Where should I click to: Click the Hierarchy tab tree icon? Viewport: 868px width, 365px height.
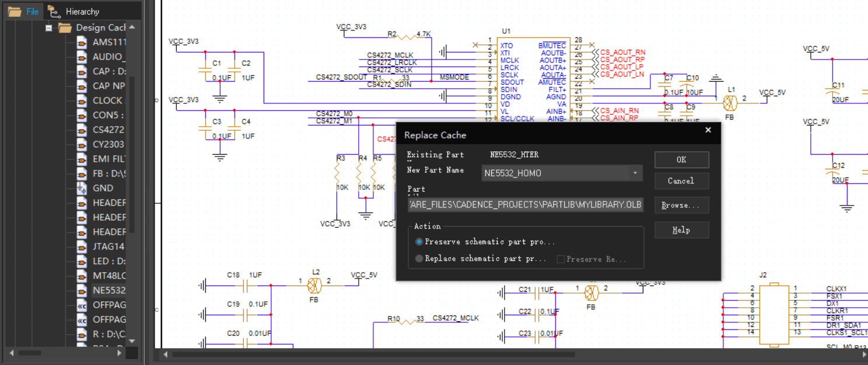pyautogui.click(x=54, y=11)
